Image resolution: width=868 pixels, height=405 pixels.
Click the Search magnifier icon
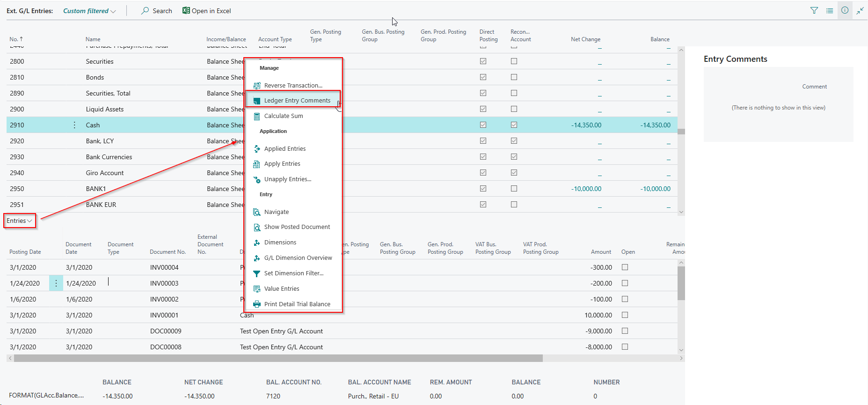coord(145,11)
